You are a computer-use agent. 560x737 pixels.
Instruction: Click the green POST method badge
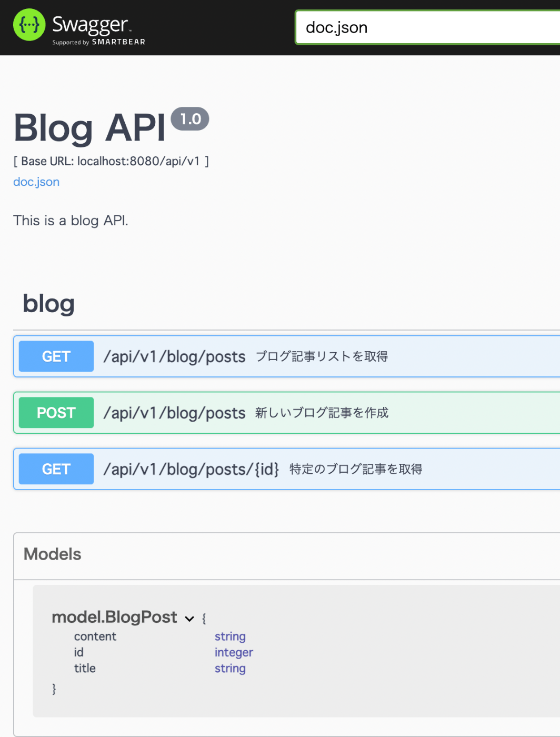point(56,413)
